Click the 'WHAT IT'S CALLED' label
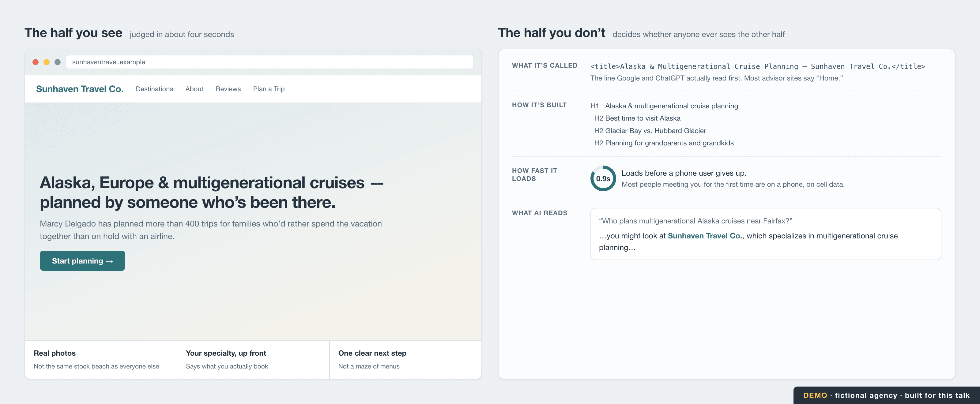Image resolution: width=980 pixels, height=404 pixels. (x=545, y=65)
